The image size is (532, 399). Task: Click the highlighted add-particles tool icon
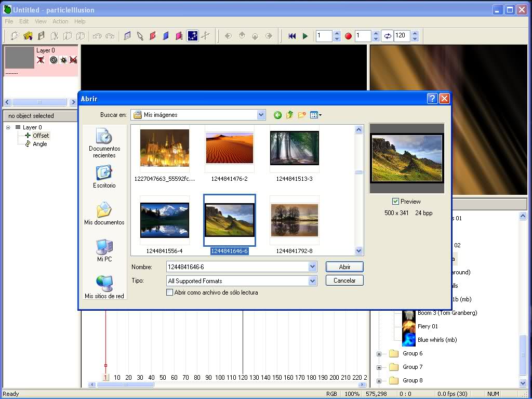[x=192, y=36]
